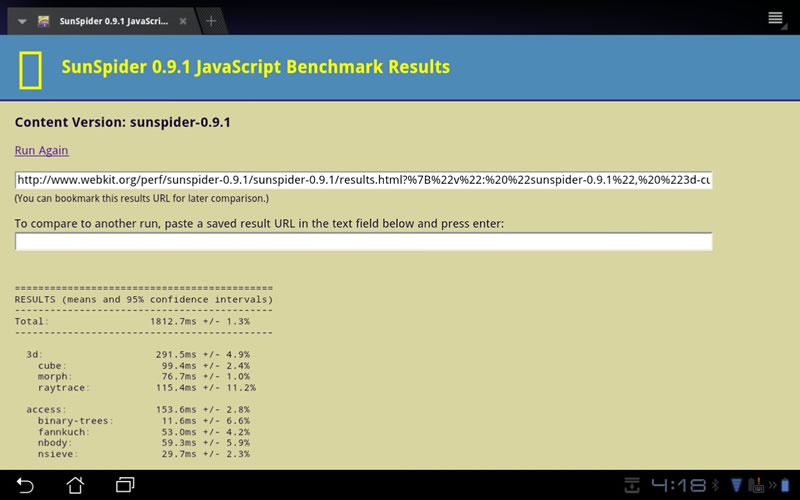The width and height of the screenshot is (800, 500).
Task: Click the SunSpider Benchmark Results heading
Action: 256,67
